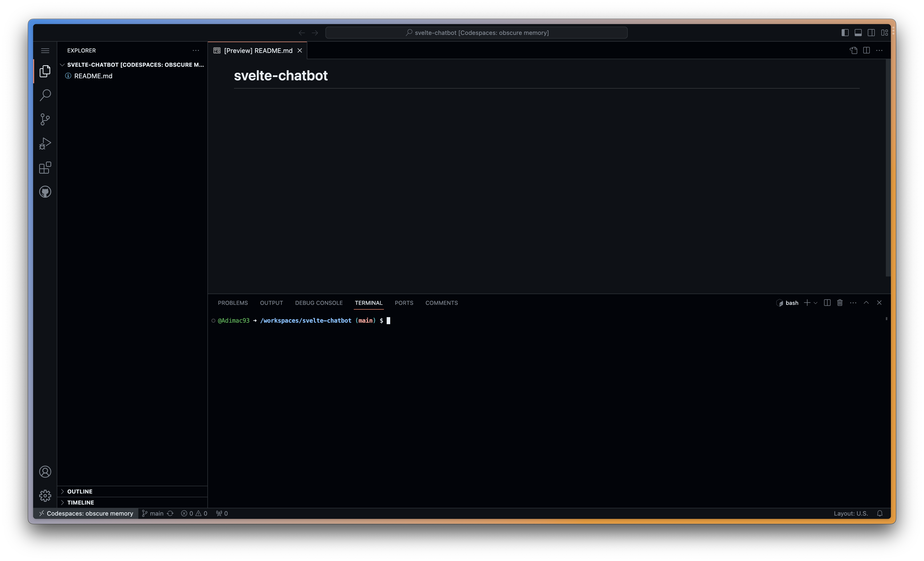Click the Show Source icon in editor toolbar
The width and height of the screenshot is (924, 561).
(x=853, y=50)
